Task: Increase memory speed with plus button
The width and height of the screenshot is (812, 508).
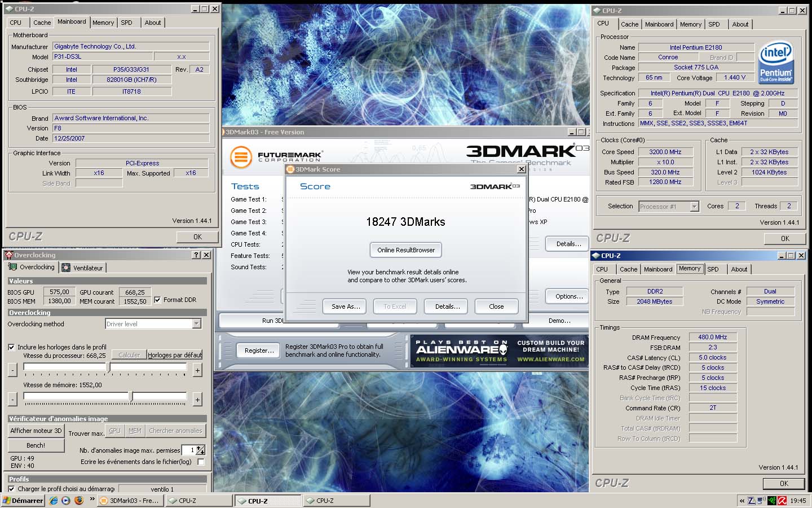Action: click(197, 399)
